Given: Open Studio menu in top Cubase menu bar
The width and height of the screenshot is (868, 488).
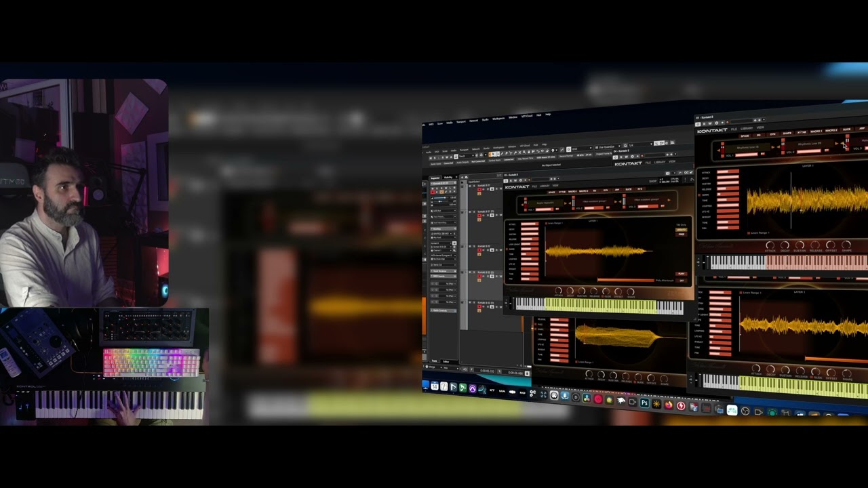Looking at the screenshot, I should coord(485,119).
